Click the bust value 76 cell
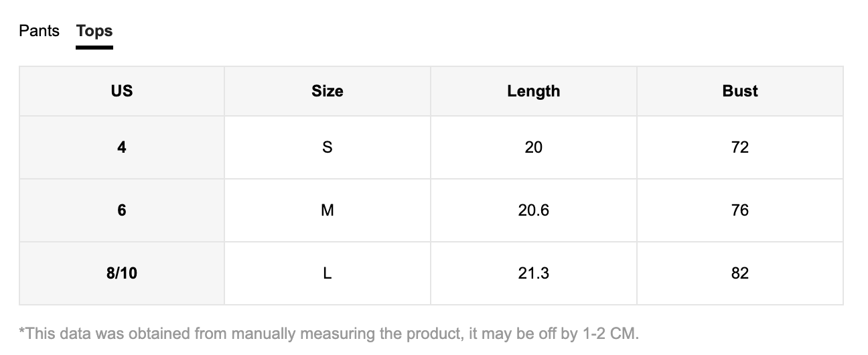This screenshot has height=355, width=868. click(x=740, y=210)
